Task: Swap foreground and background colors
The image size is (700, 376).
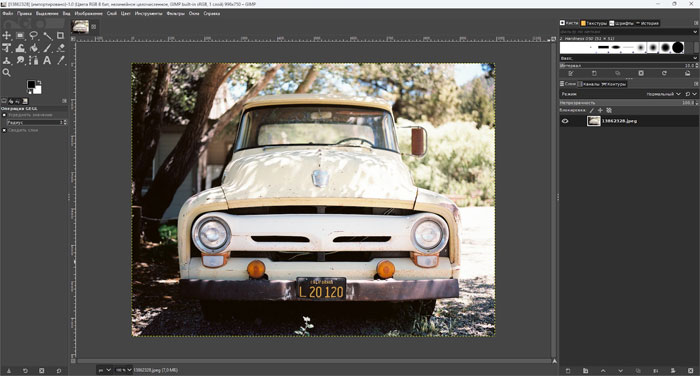Action: tap(39, 82)
